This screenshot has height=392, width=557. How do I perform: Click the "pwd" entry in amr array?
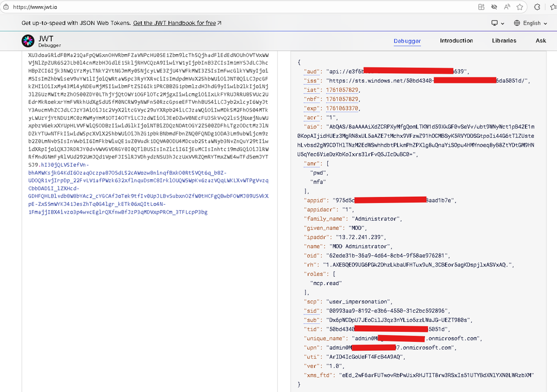click(319, 173)
